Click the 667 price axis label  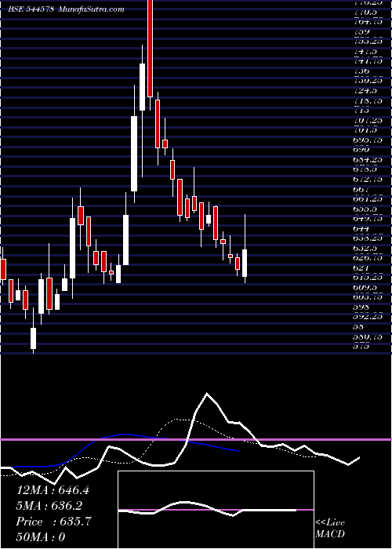coord(361,189)
